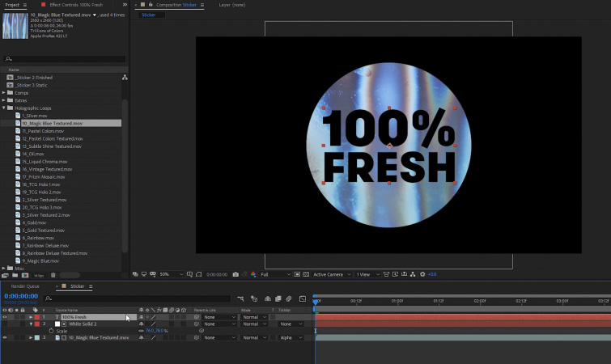
Task: Enable motion blur icon in timeline
Action: [x=289, y=298]
